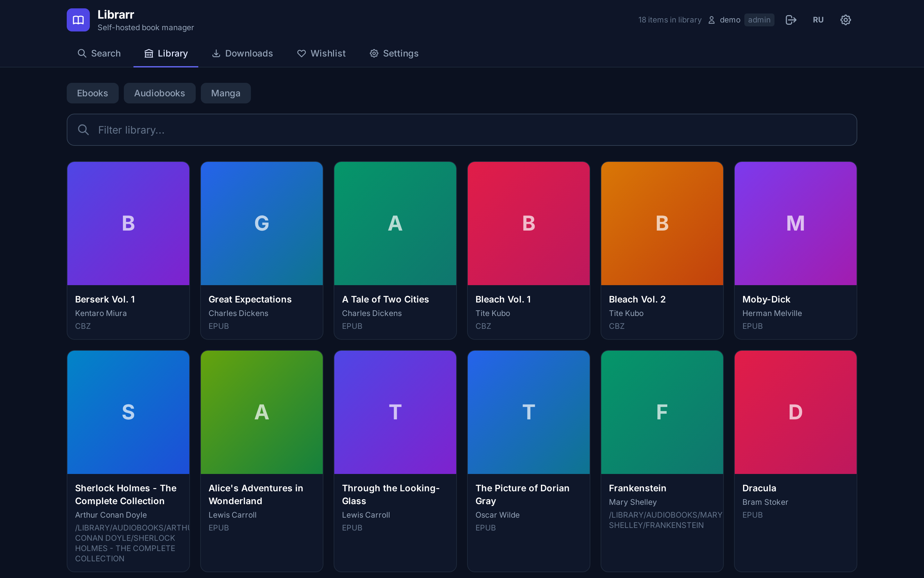The width and height of the screenshot is (924, 578).
Task: Click the Moby-Dick title text
Action: [766, 299]
